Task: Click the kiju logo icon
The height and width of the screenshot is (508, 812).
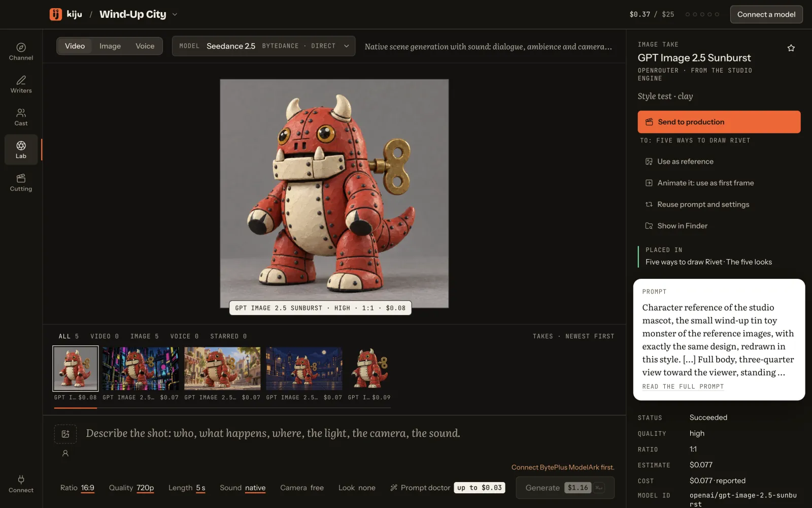Action: (56, 14)
